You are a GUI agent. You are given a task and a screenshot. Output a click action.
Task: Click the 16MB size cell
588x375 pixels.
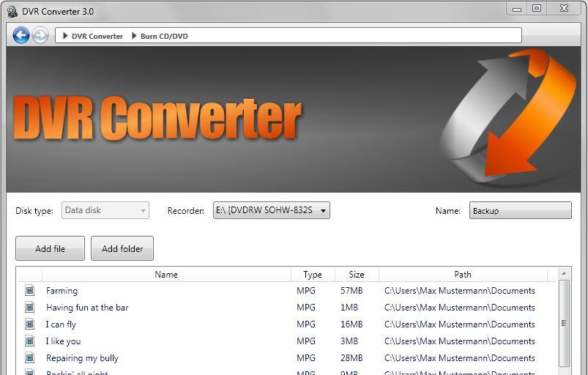tap(351, 324)
